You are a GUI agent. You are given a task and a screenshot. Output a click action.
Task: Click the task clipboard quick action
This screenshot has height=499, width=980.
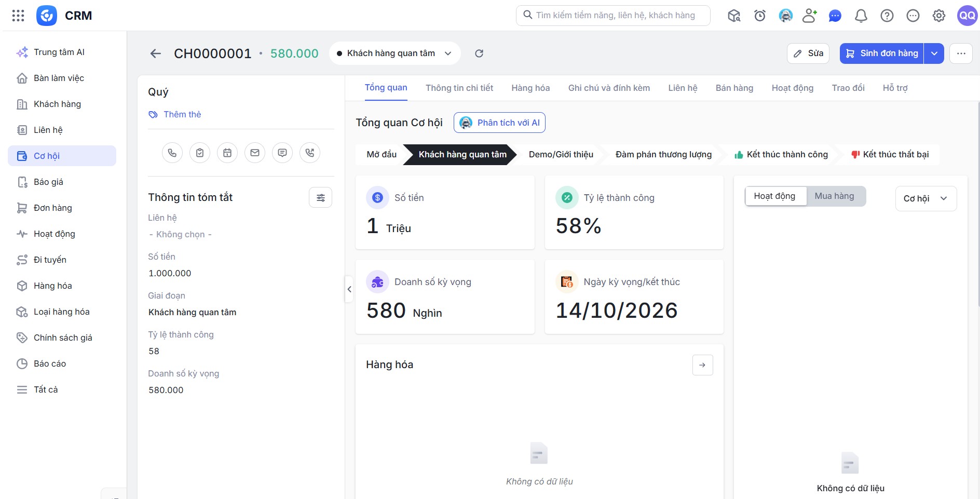pos(200,153)
